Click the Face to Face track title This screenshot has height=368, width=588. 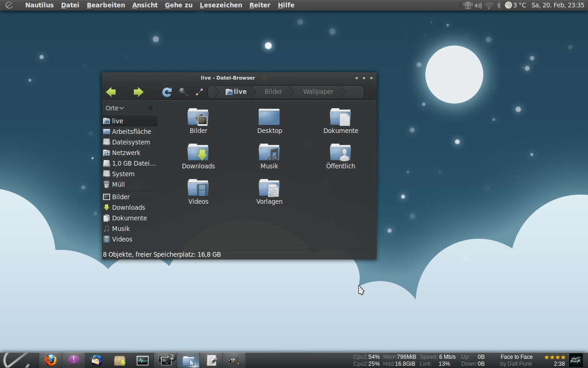pos(516,357)
